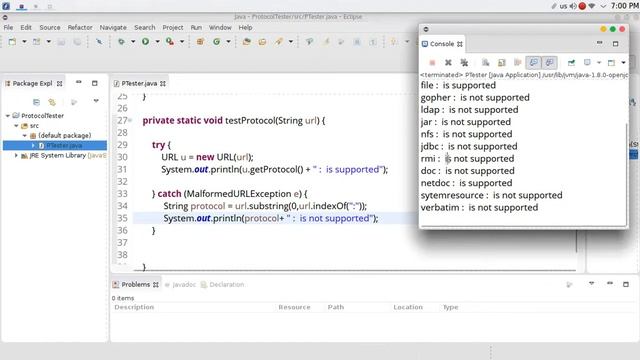Image resolution: width=640 pixels, height=360 pixels.
Task: Click the Open Task toolbar icon
Action: click(262, 42)
